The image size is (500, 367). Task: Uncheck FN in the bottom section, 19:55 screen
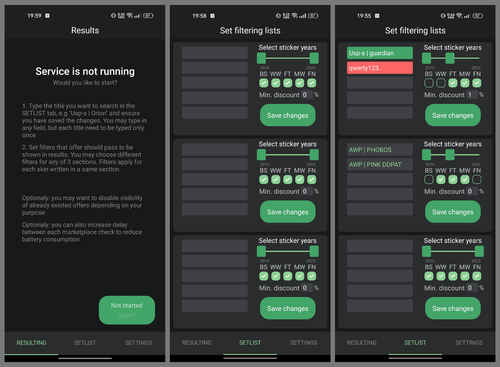click(x=477, y=276)
